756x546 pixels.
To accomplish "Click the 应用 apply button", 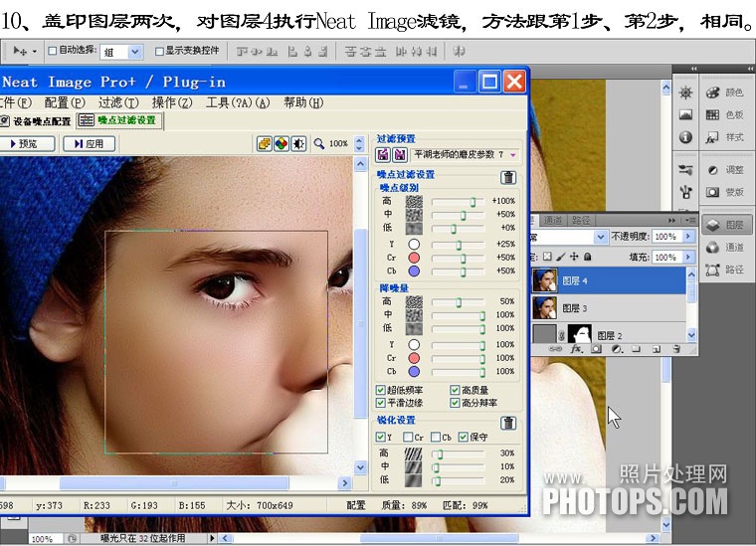I will pyautogui.click(x=90, y=143).
